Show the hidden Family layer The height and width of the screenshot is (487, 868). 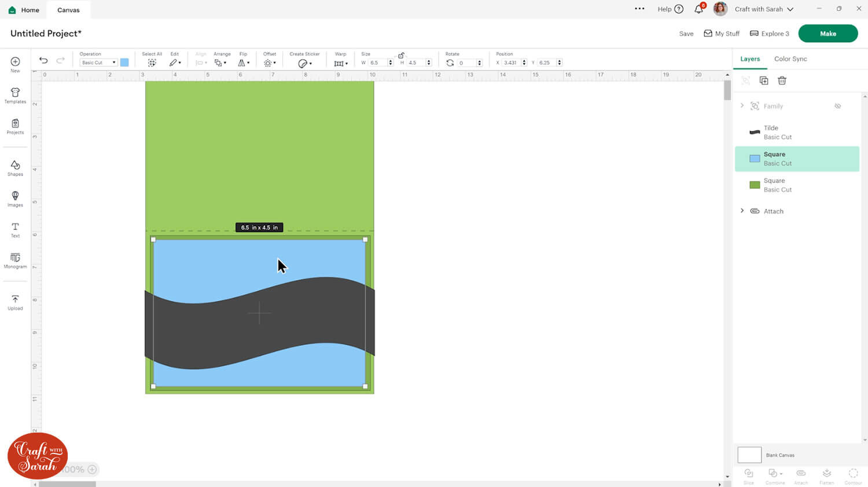(837, 106)
